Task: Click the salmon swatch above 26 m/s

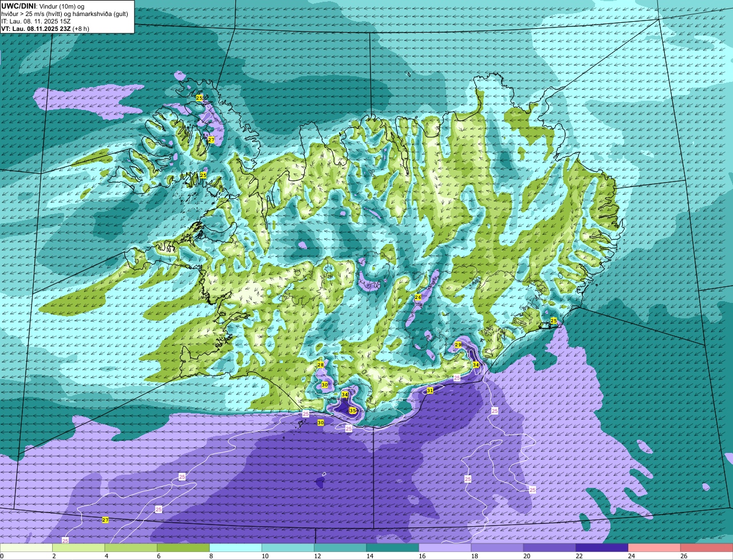Action: pos(707,548)
